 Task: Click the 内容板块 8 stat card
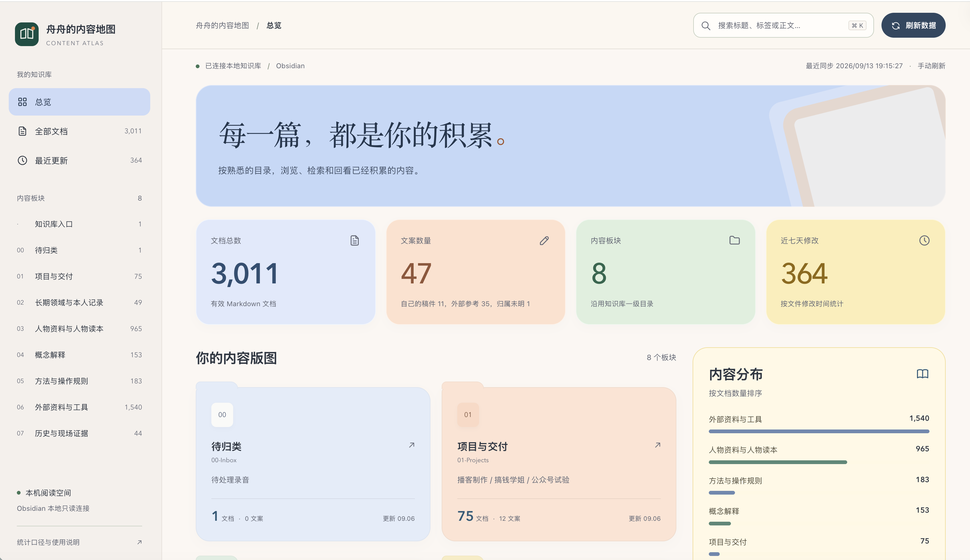point(665,272)
